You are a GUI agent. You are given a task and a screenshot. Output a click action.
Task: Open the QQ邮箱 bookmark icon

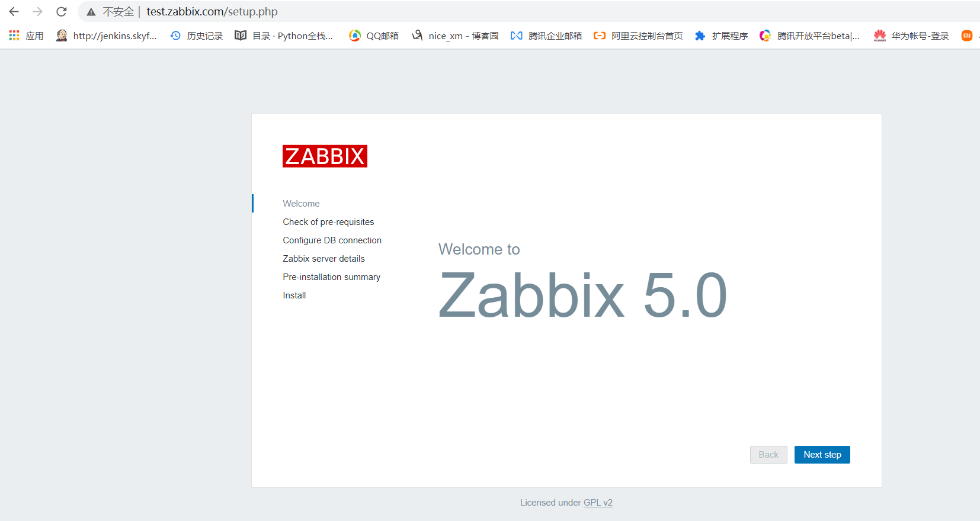point(355,36)
